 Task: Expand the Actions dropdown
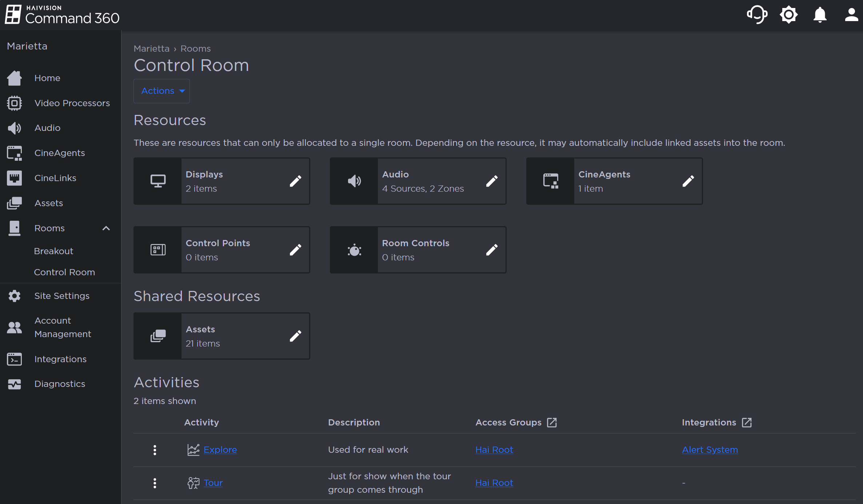(162, 91)
